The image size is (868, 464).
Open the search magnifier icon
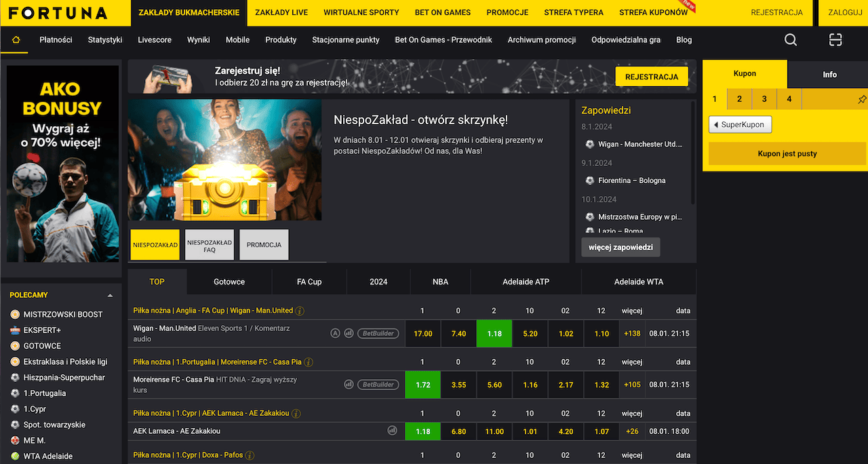click(791, 40)
